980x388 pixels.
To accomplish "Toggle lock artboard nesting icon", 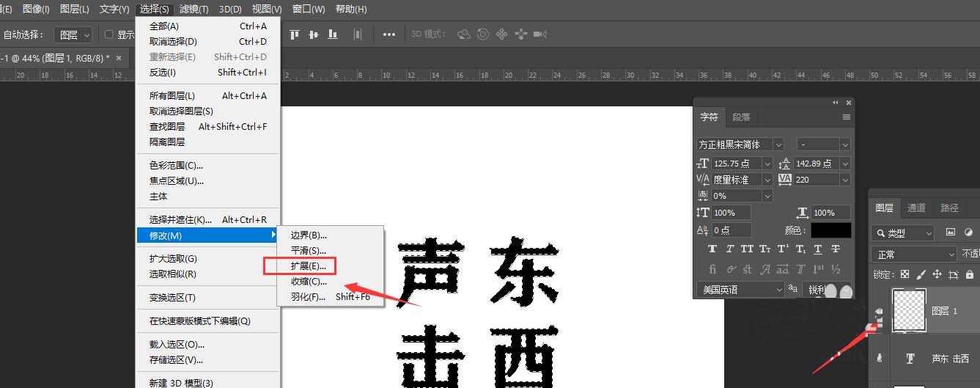I will click(x=954, y=274).
